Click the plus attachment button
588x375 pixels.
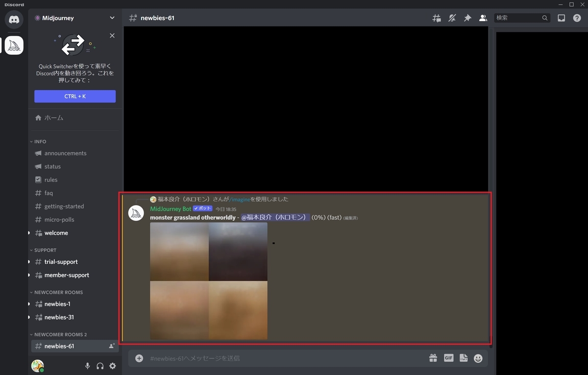pyautogui.click(x=139, y=358)
